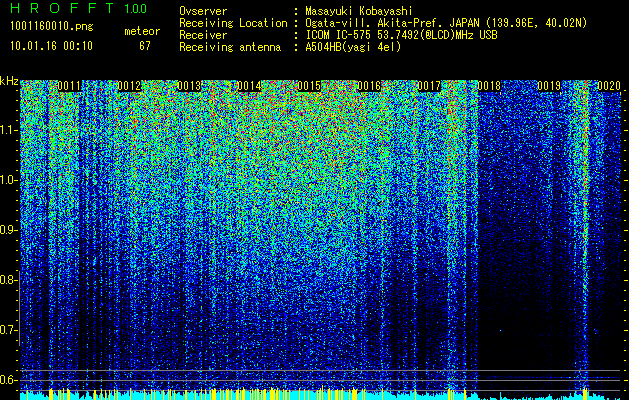Click the meteor label
The width and height of the screenshot is (629, 400).
pyautogui.click(x=142, y=31)
